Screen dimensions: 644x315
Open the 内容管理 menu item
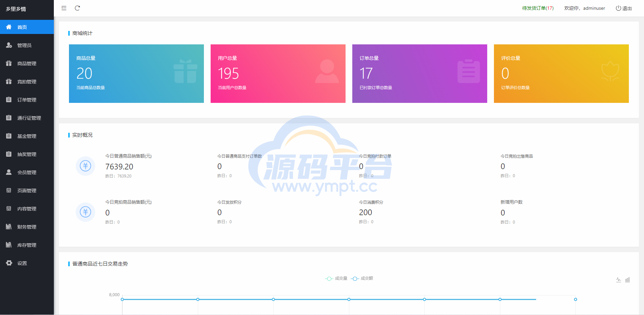click(x=27, y=208)
